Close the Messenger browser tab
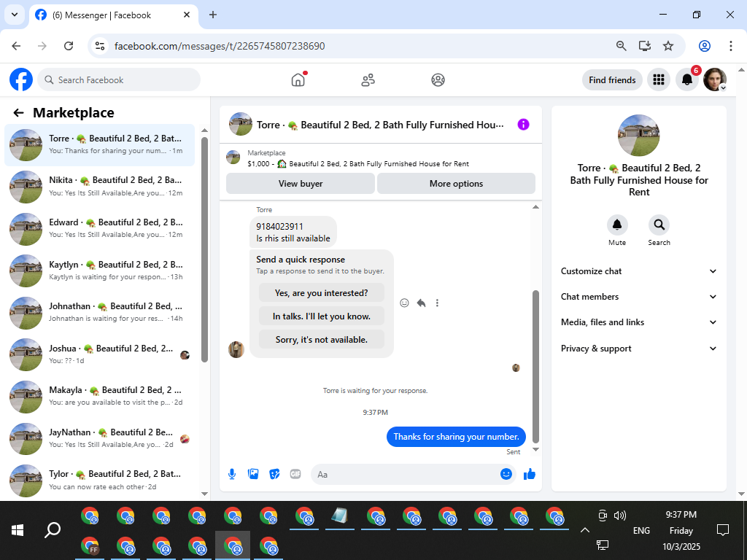747x560 pixels. tap(187, 15)
